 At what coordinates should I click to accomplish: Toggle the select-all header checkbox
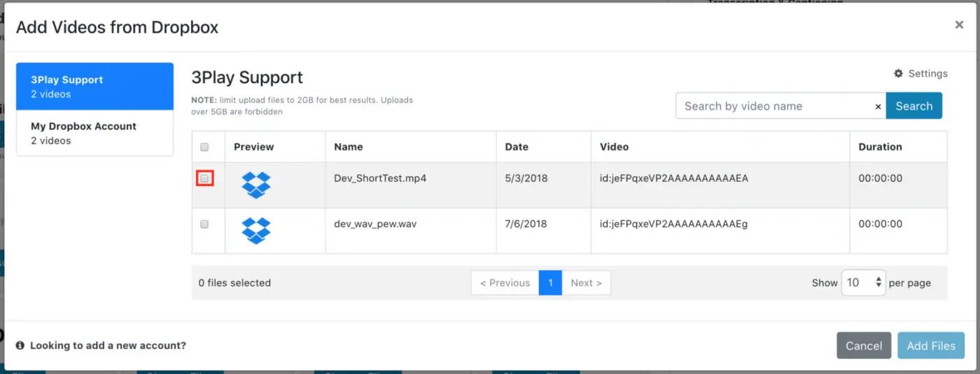[x=204, y=147]
